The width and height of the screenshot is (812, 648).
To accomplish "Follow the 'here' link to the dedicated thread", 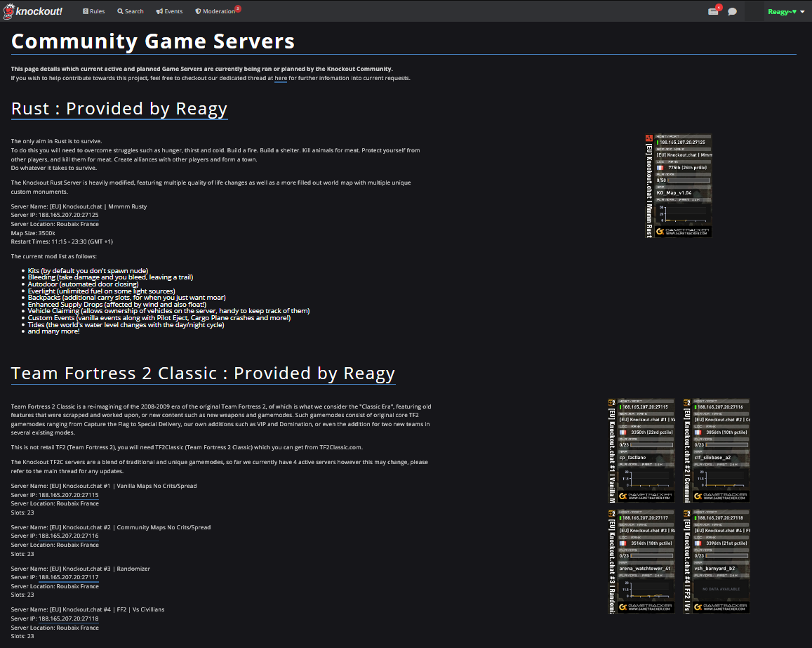I will click(281, 78).
